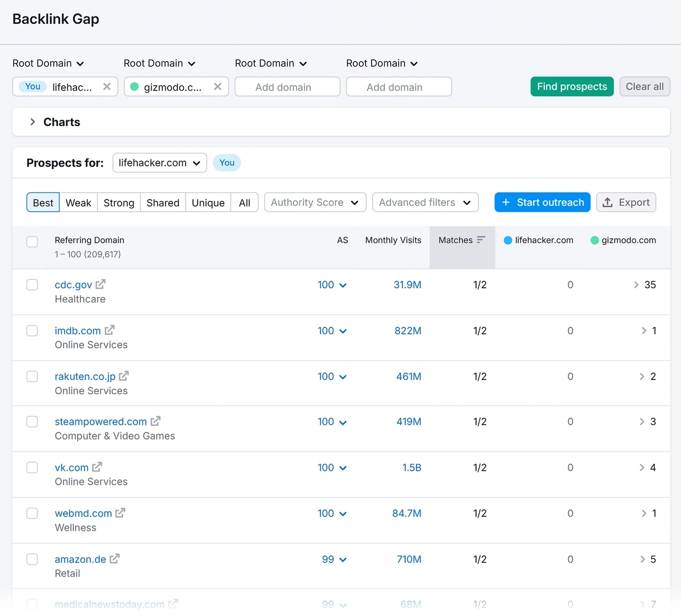Click AS column header

coord(342,240)
